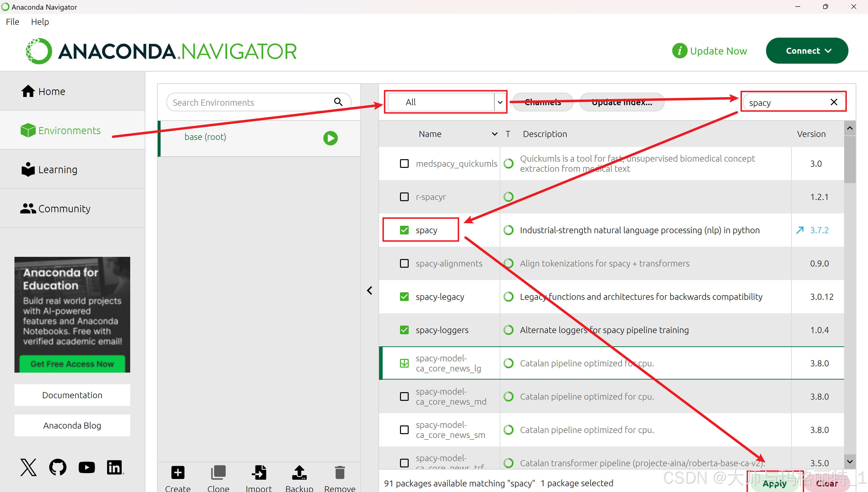Click the Remove environment trash icon

[340, 472]
